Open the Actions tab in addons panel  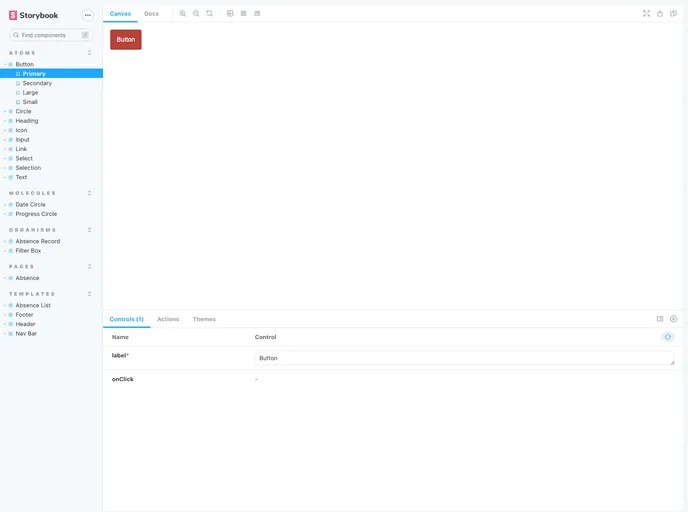168,319
